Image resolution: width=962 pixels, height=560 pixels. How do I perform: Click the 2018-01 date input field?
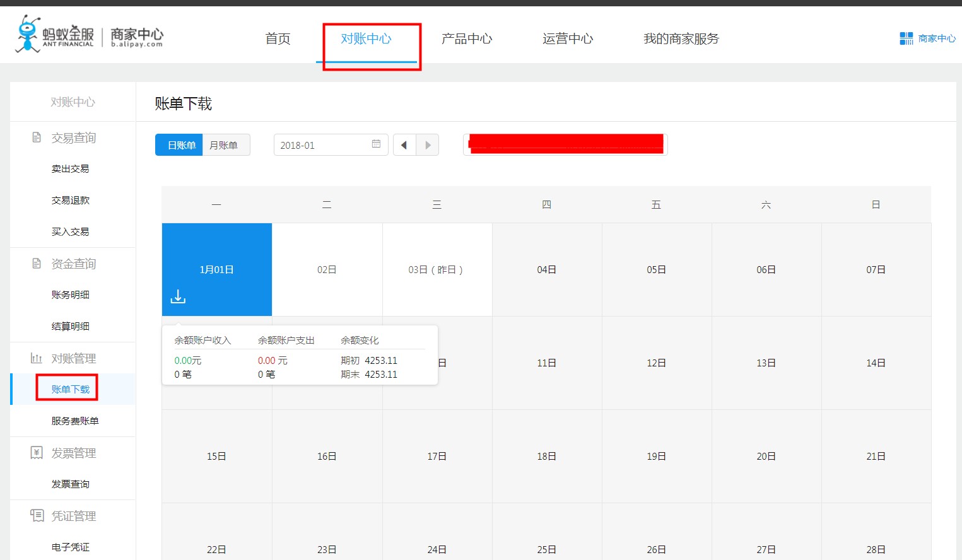[331, 145]
